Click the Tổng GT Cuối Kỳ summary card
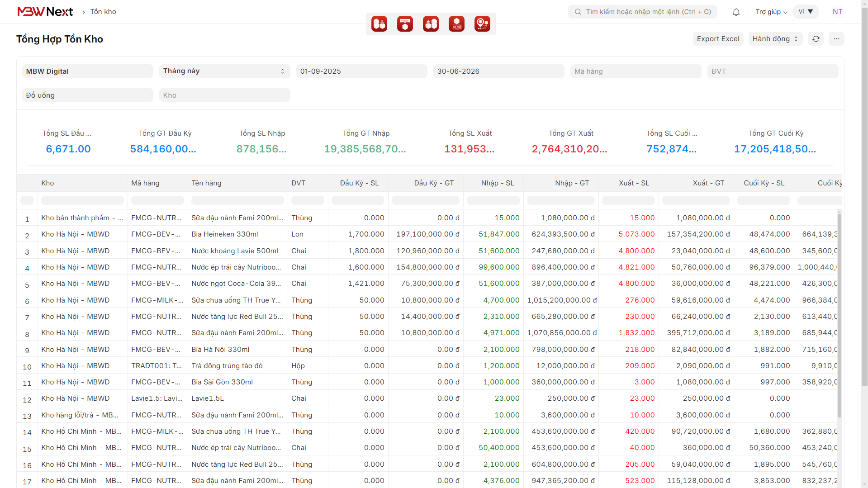 point(775,141)
